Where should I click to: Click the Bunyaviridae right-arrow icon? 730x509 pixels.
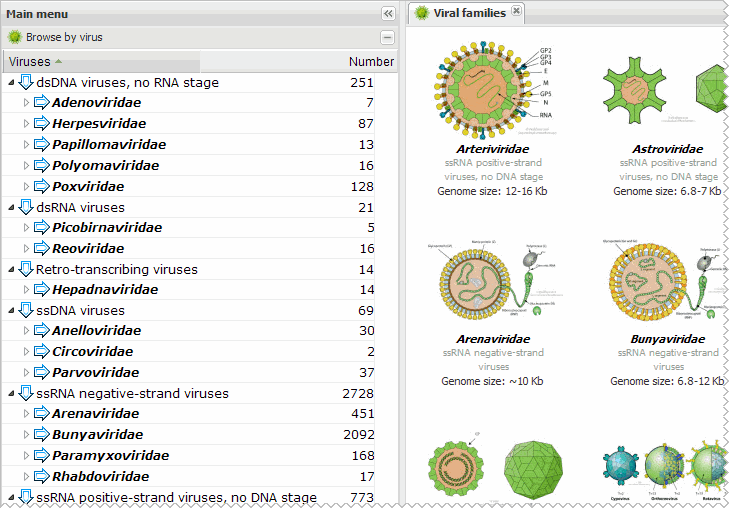coord(41,434)
